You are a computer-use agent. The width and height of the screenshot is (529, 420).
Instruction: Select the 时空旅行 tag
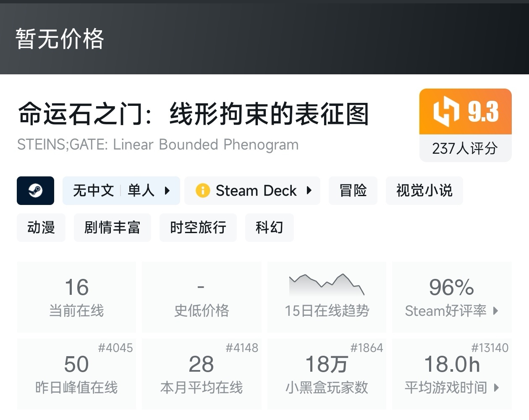click(198, 228)
